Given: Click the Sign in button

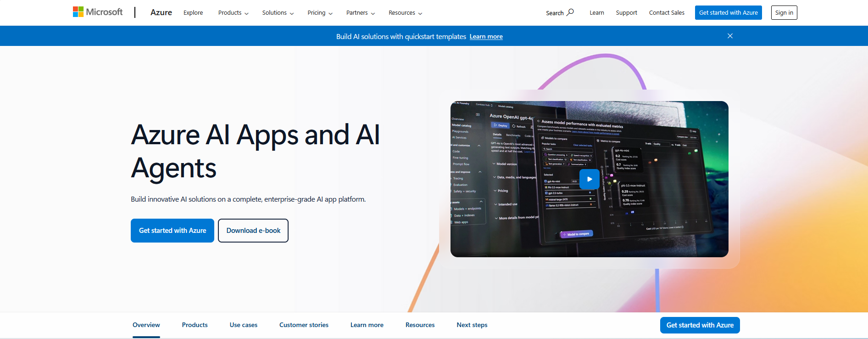Looking at the screenshot, I should coord(784,13).
